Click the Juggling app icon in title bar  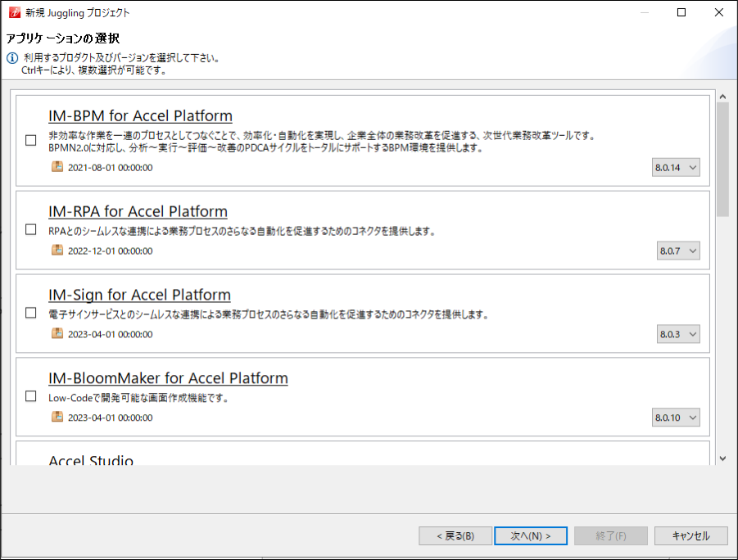[x=14, y=12]
